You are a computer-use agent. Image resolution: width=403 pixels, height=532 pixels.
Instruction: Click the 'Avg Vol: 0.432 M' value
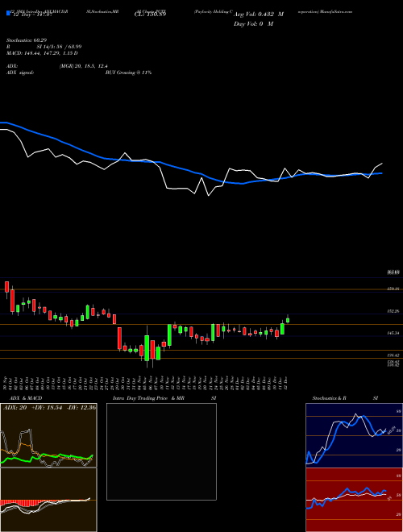tap(259, 15)
